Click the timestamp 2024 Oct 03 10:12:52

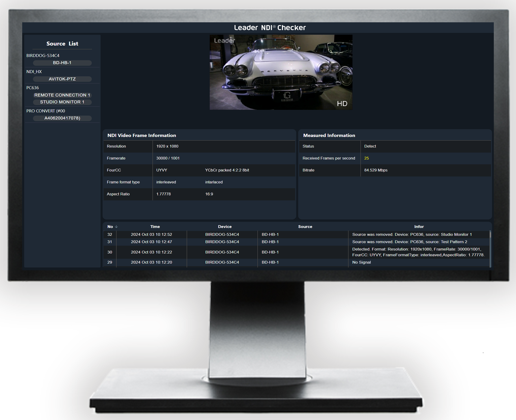tap(151, 235)
